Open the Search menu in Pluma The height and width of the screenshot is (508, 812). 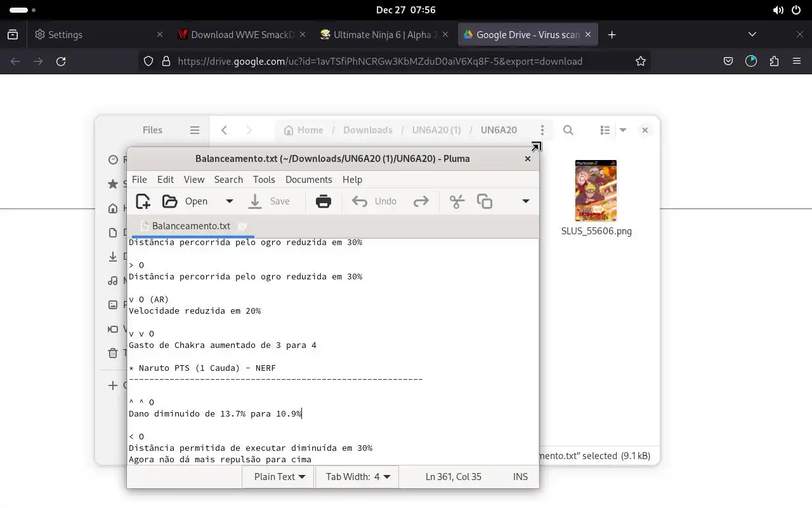[x=228, y=180]
